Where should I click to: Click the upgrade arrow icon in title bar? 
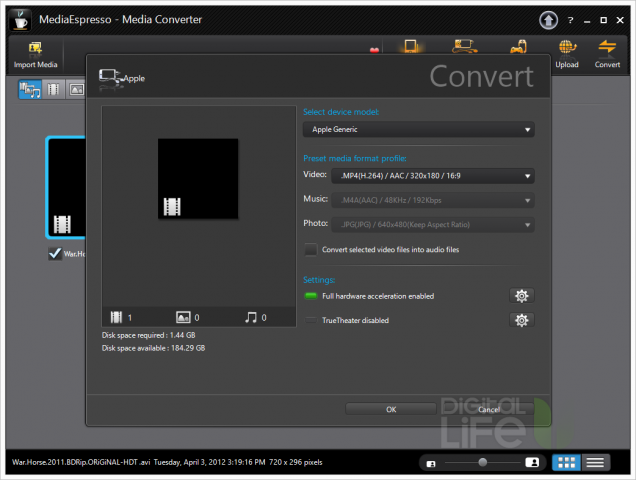(548, 20)
